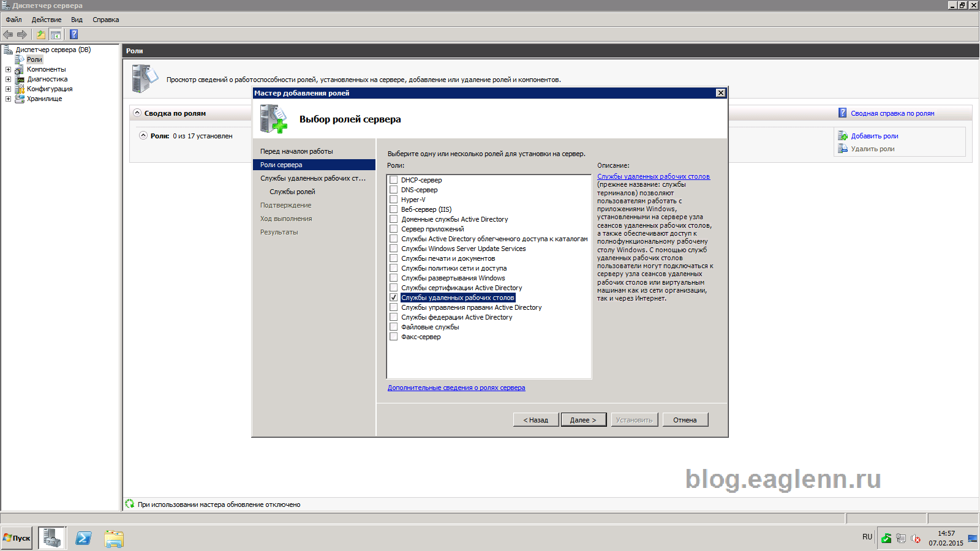Image resolution: width=980 pixels, height=551 pixels.
Task: Click the Show desktop tray icon
Action: point(973,538)
